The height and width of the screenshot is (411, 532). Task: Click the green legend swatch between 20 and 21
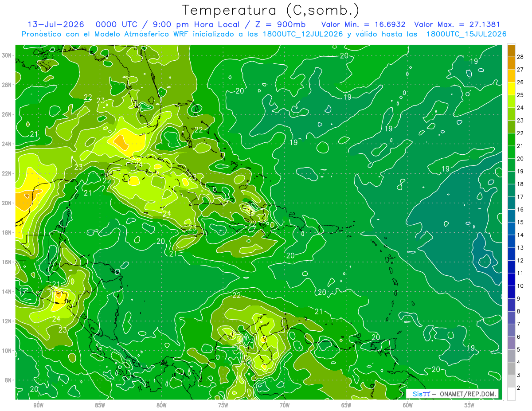(511, 152)
